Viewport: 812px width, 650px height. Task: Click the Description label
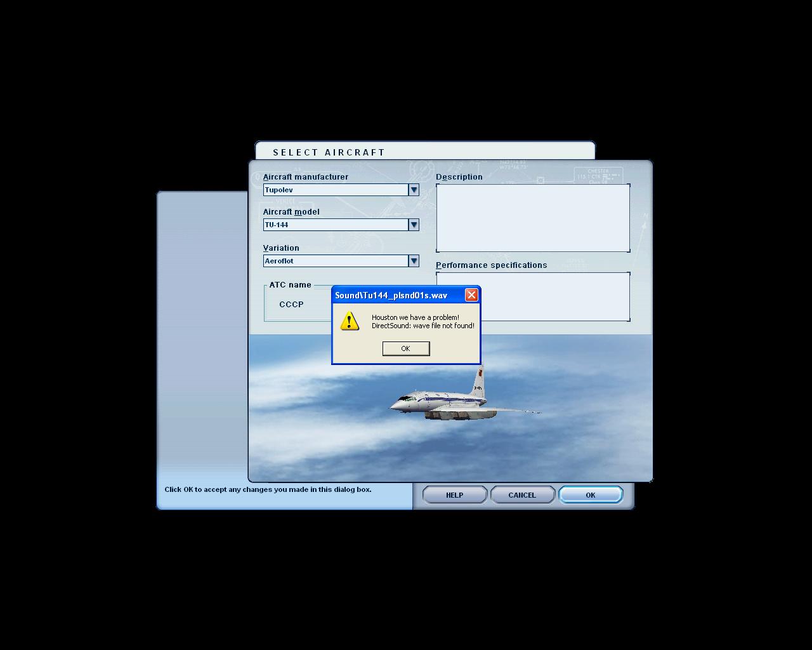(459, 177)
